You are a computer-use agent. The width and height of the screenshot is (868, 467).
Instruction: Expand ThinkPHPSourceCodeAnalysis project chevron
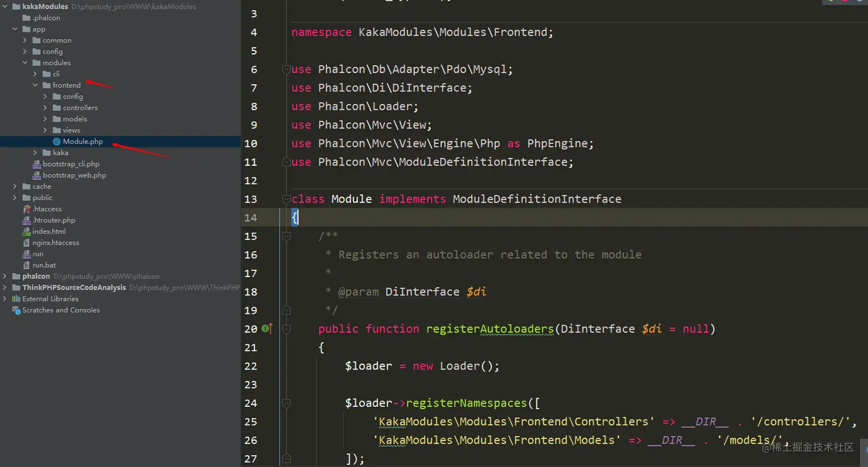click(x=5, y=287)
